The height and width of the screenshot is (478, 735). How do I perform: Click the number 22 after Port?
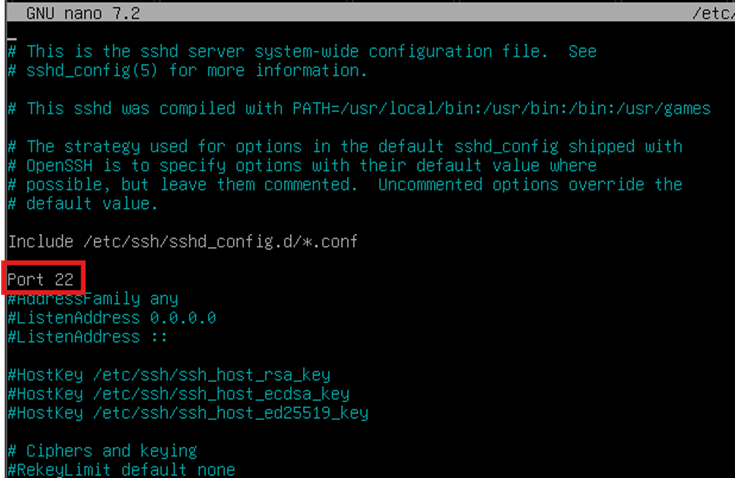[64, 279]
